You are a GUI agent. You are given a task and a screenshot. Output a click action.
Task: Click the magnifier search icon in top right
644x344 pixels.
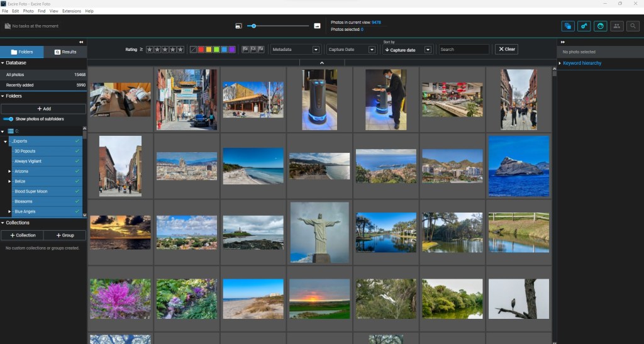pyautogui.click(x=632, y=26)
